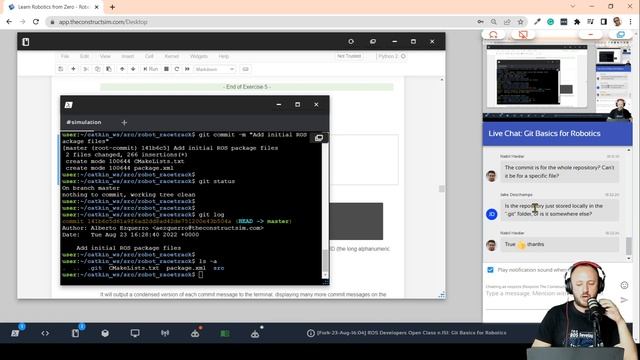Restart kernel and run all with fast-forward icon
This screenshot has width=640, height=360.
tap(187, 69)
